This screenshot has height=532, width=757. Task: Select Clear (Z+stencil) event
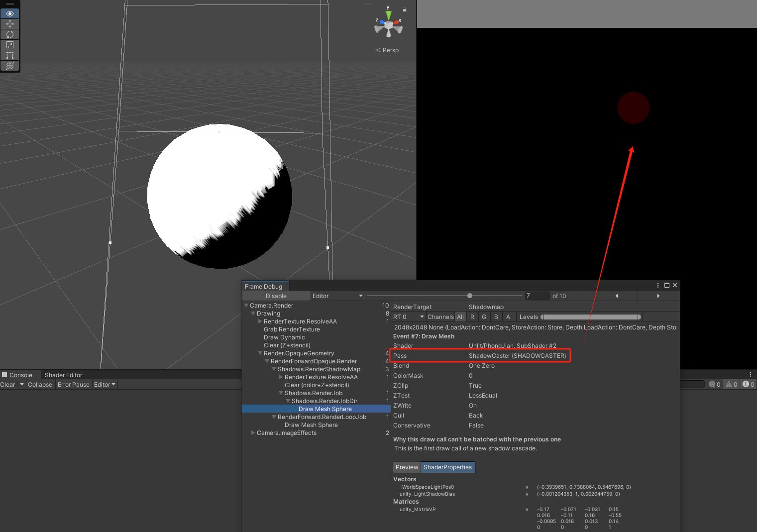pos(287,345)
